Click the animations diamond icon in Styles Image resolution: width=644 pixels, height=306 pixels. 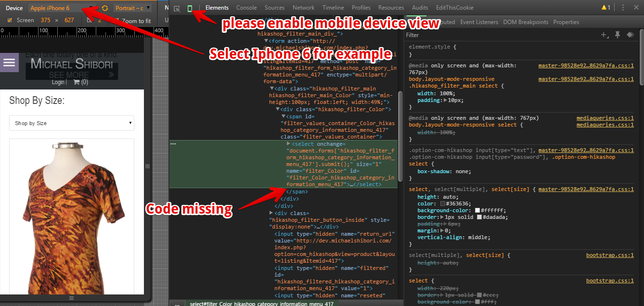tap(630, 35)
